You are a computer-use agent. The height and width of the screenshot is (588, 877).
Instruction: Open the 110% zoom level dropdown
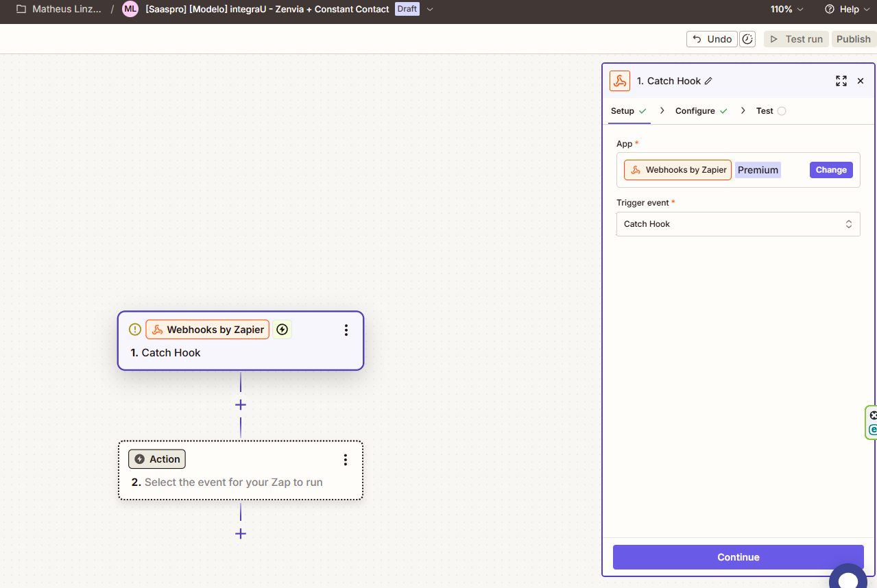tap(786, 10)
